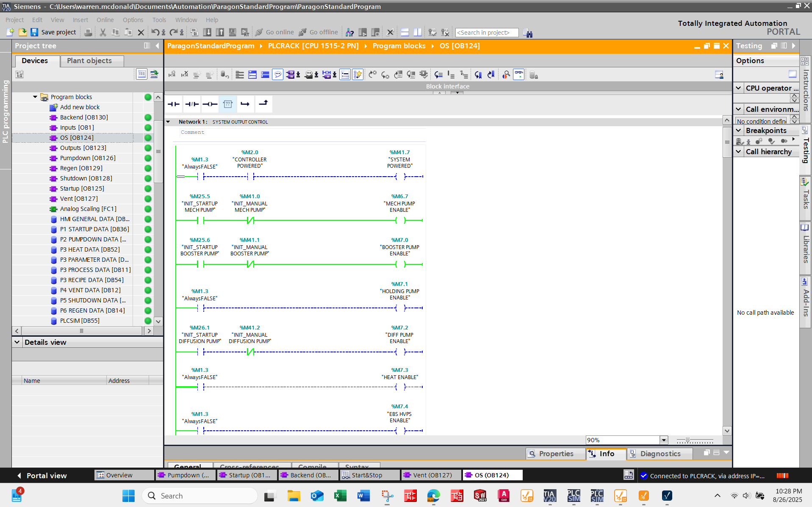Toggle program status monitoring glasses icon
The height and width of the screenshot is (507, 812).
coord(519,75)
